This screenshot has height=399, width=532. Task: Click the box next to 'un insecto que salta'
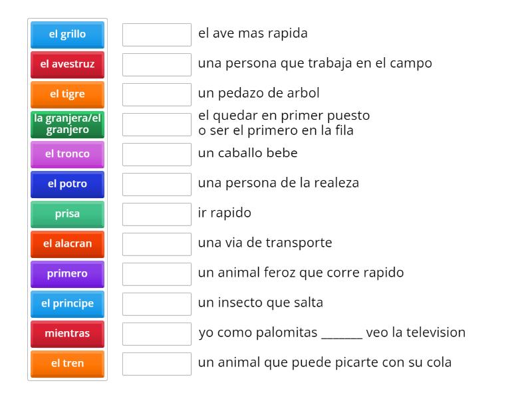click(156, 304)
